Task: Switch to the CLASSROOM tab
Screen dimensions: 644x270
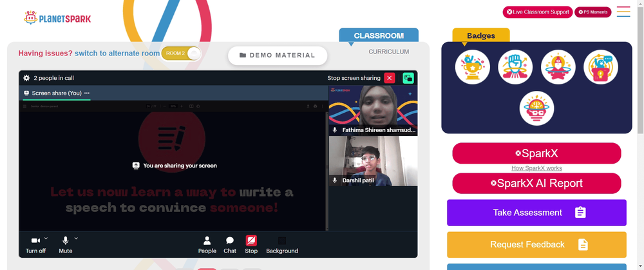Action: (x=379, y=35)
